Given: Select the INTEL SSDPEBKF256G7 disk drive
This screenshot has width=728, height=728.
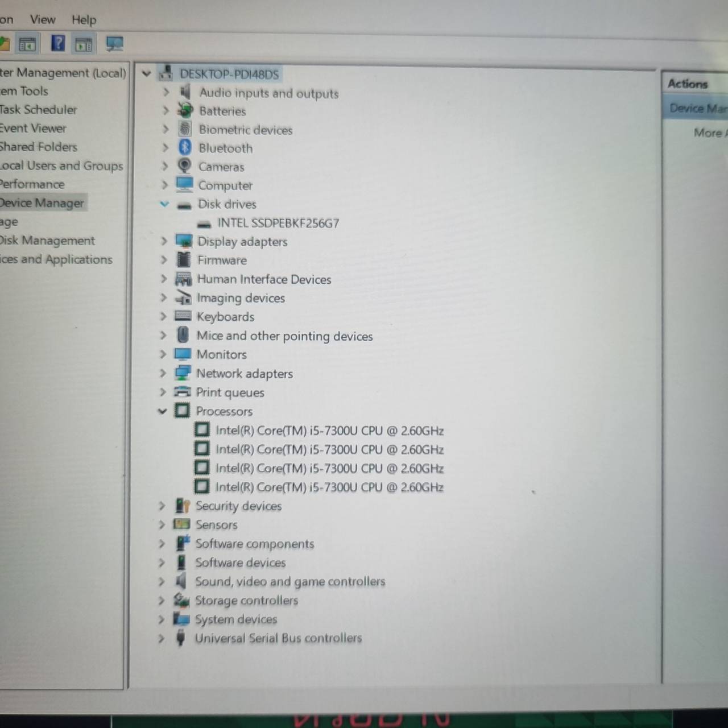Looking at the screenshot, I should point(278,223).
